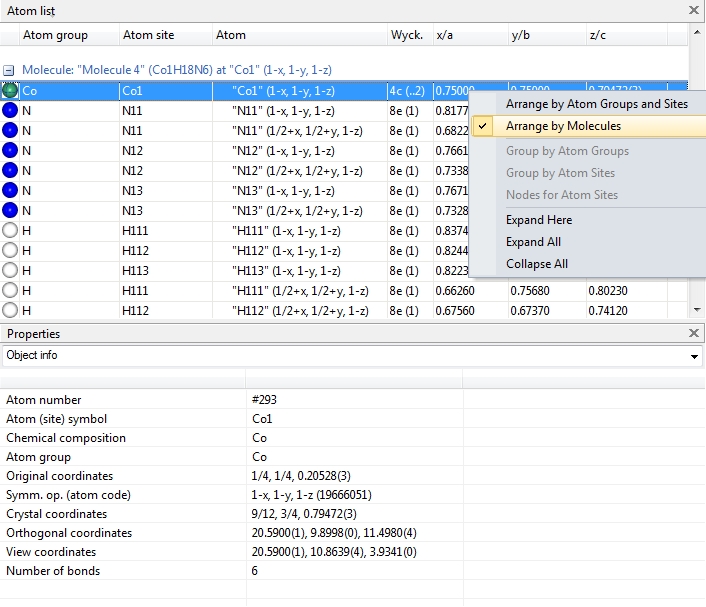This screenshot has height=607, width=706.
Task: Select Expand All in the context menu
Action: pos(533,242)
